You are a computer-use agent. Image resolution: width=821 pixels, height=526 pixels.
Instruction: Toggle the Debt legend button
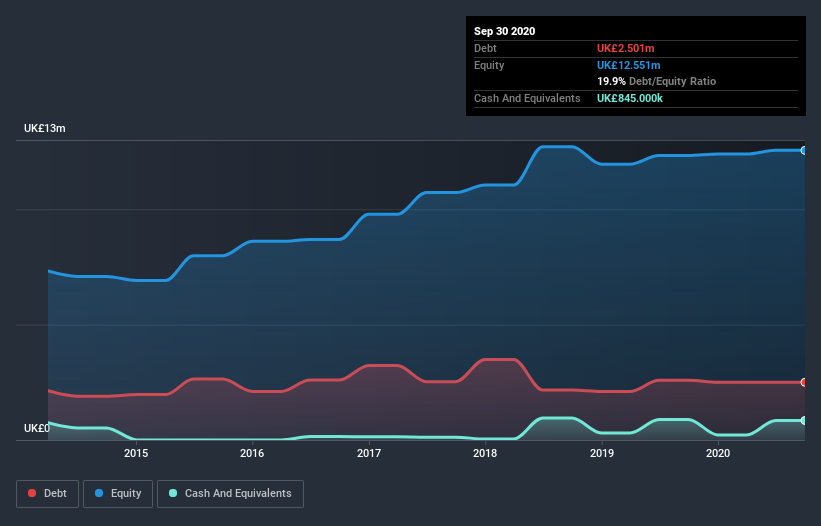(47, 494)
